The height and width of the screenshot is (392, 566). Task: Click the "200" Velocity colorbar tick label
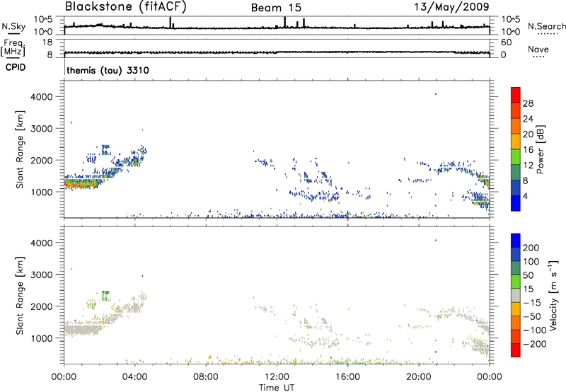(x=531, y=248)
